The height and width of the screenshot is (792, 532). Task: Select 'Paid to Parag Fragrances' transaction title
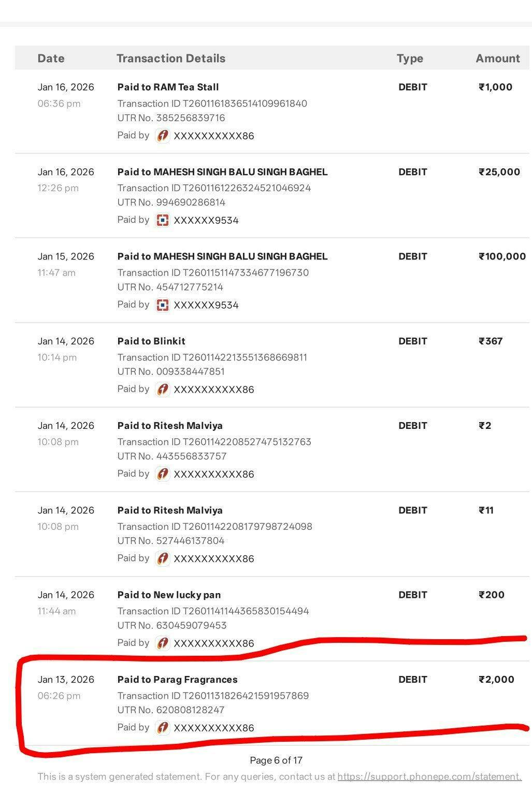(x=177, y=680)
